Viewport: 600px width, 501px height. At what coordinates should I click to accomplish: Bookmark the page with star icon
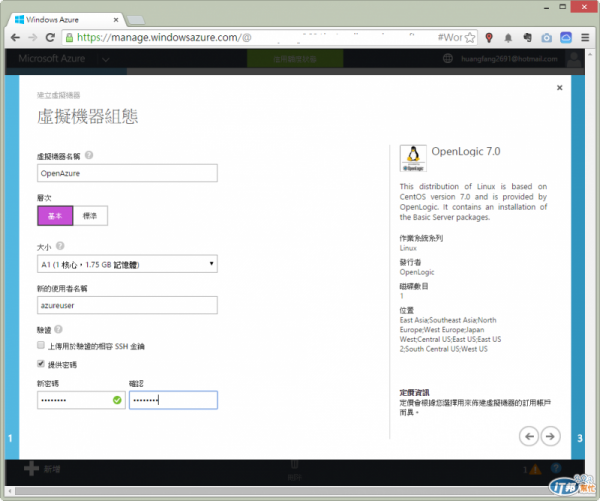coord(470,38)
